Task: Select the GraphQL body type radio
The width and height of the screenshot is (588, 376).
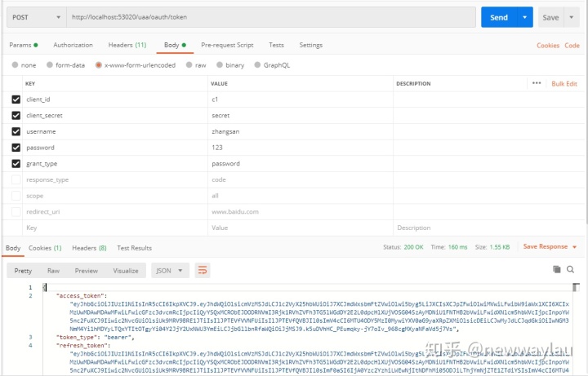Action: coord(257,64)
